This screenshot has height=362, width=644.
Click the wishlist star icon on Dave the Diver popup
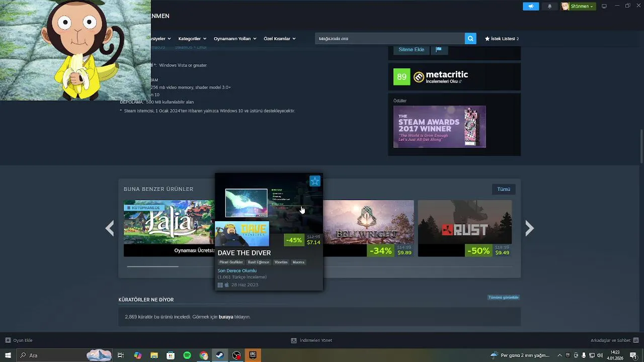pos(315,181)
